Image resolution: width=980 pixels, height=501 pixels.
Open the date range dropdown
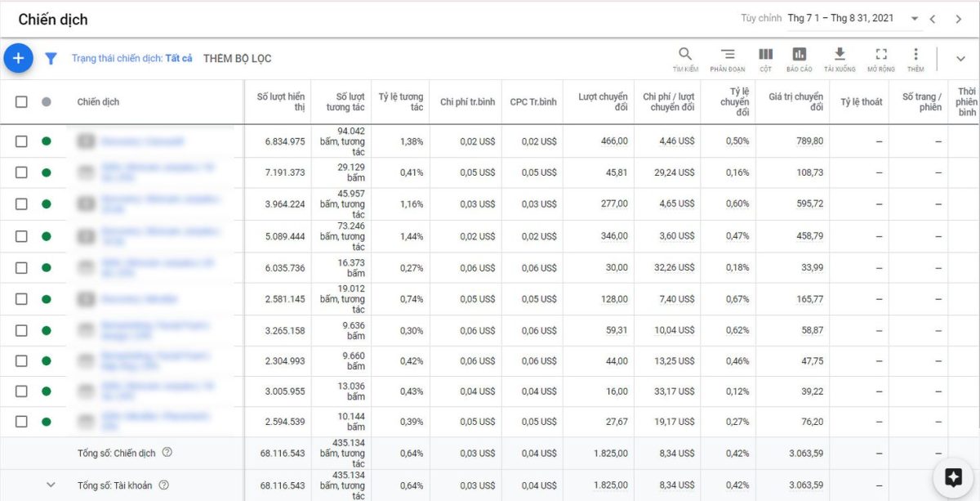(914, 19)
